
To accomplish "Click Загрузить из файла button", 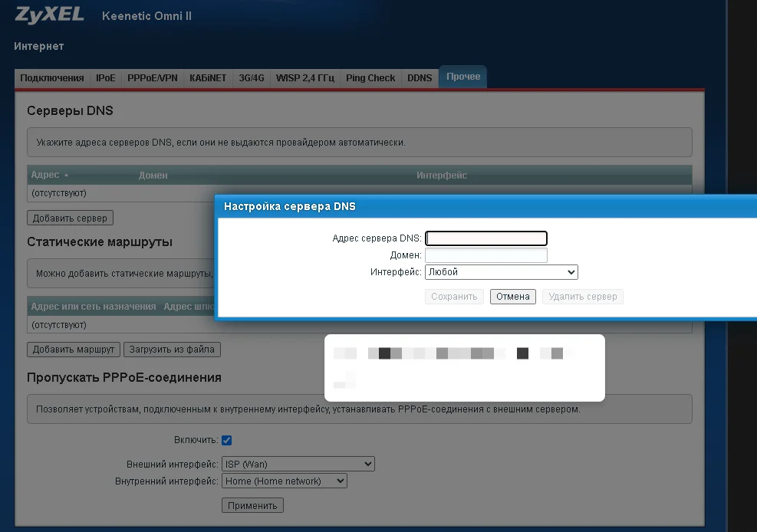I will point(172,350).
